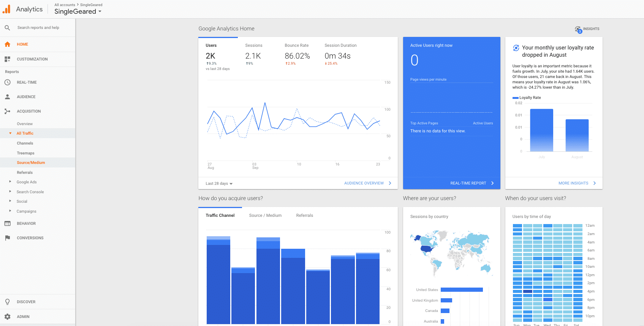Expand the Search Console submenu arrow

10,192
